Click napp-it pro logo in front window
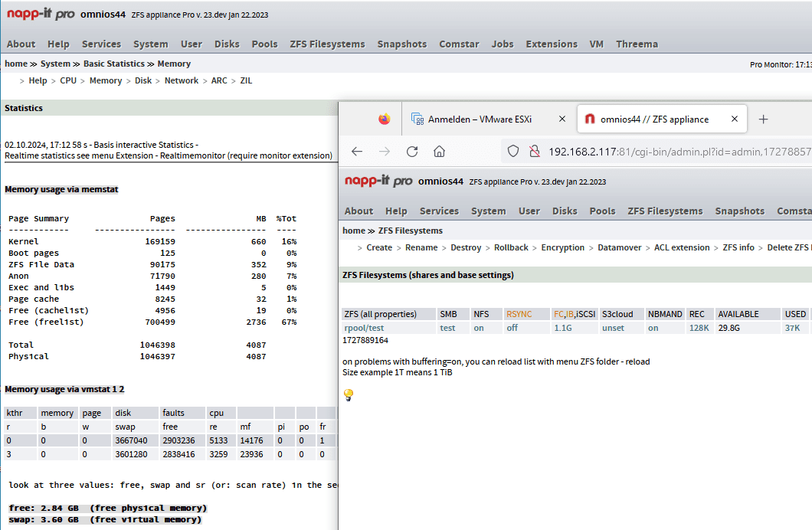812x530 pixels. (x=378, y=181)
